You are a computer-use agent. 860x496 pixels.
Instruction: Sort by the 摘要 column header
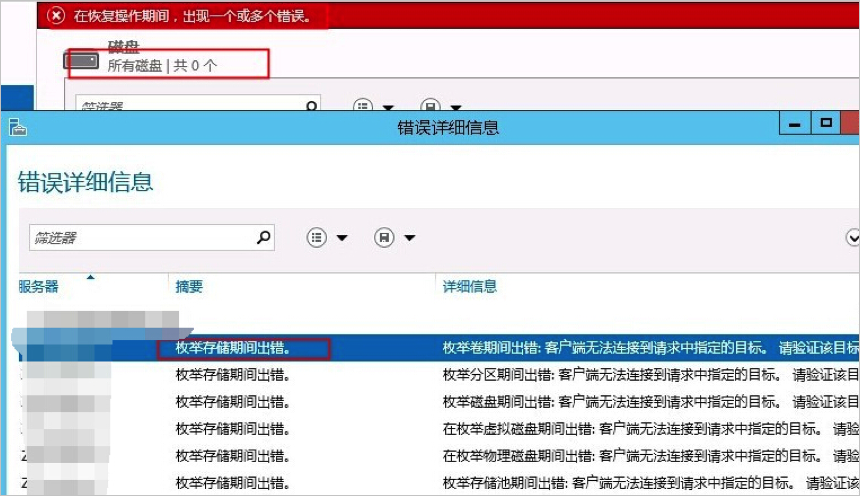click(189, 286)
